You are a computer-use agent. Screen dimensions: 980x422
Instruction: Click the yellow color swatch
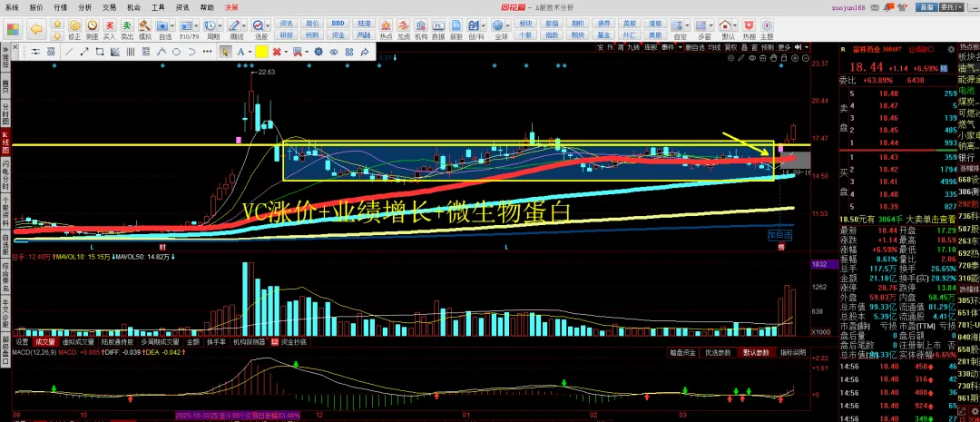coord(261,51)
